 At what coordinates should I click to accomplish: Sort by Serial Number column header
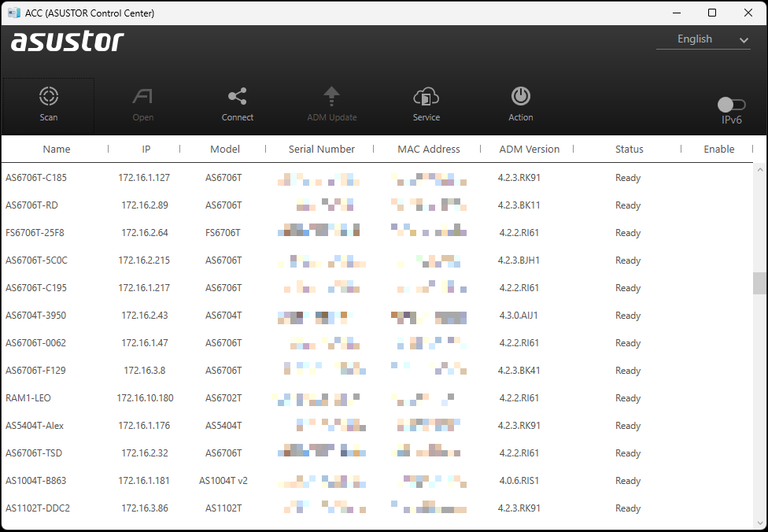click(321, 149)
